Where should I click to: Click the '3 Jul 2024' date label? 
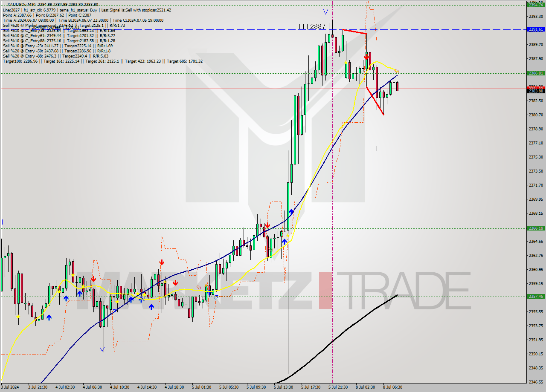10,387
